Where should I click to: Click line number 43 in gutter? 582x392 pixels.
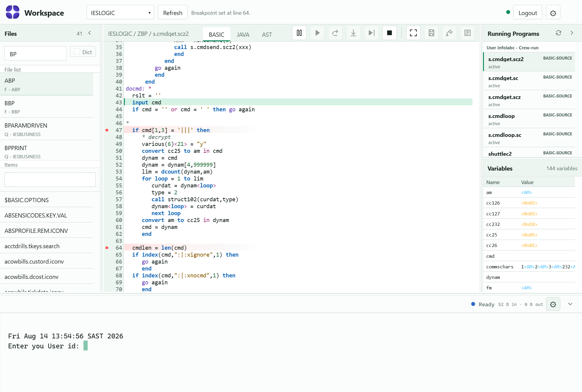(x=119, y=102)
